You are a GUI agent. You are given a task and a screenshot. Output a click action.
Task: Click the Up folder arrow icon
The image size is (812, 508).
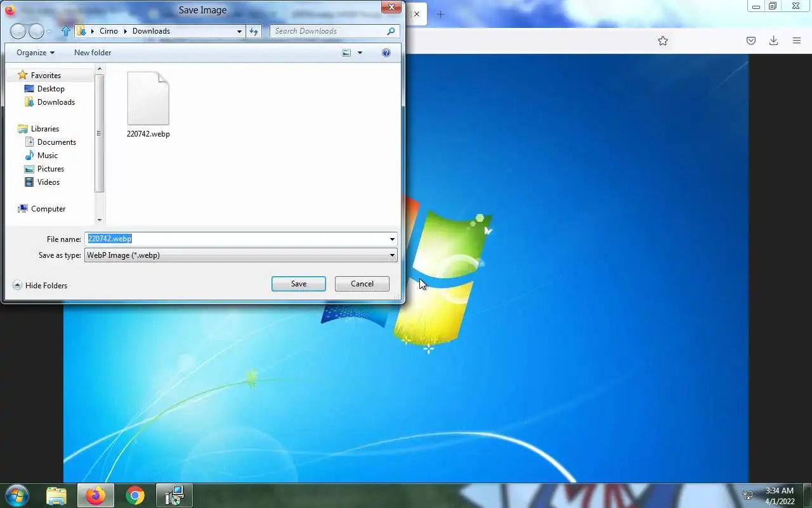66,31
